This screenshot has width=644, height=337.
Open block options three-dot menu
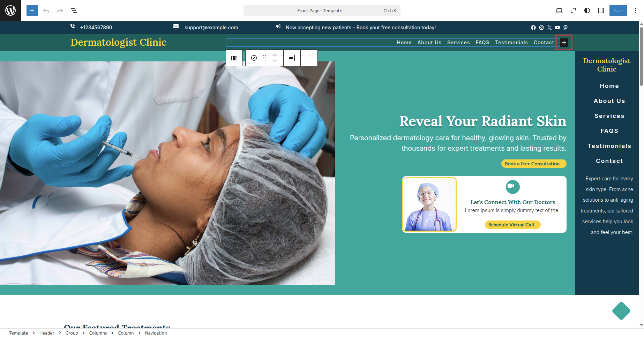(x=309, y=58)
